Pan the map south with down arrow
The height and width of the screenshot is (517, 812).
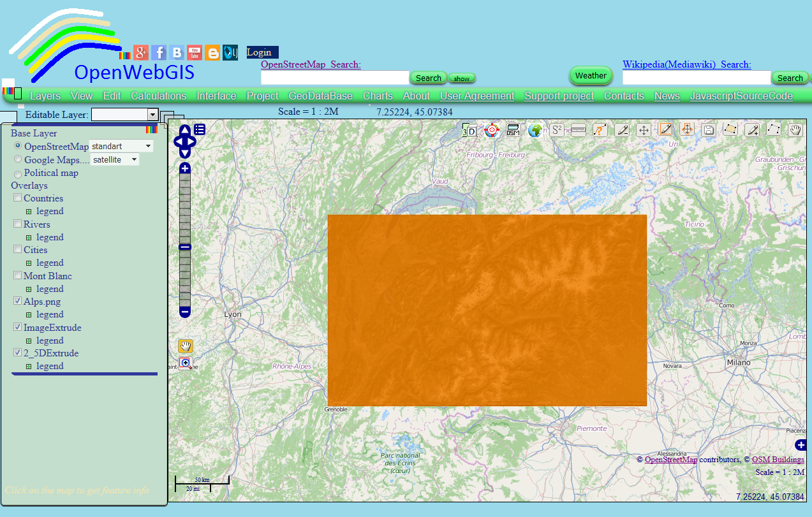coord(184,153)
